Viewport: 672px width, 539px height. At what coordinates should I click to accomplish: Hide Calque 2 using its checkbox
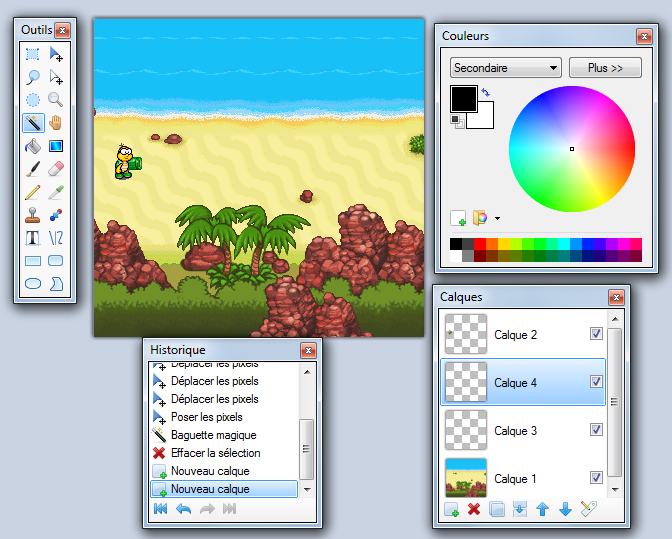[596, 334]
